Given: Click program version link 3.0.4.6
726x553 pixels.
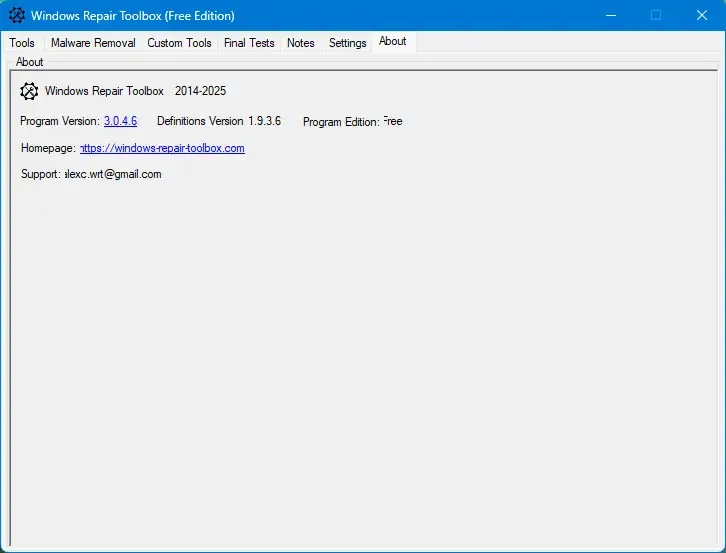Looking at the screenshot, I should 120,121.
